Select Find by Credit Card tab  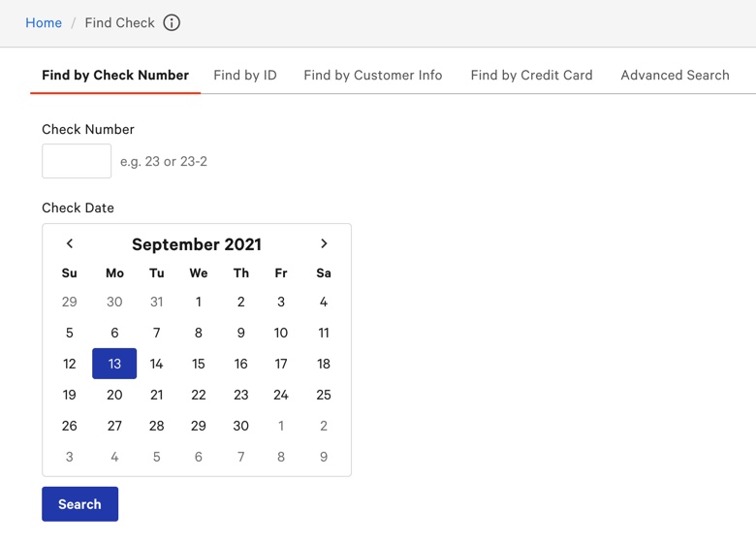point(531,75)
